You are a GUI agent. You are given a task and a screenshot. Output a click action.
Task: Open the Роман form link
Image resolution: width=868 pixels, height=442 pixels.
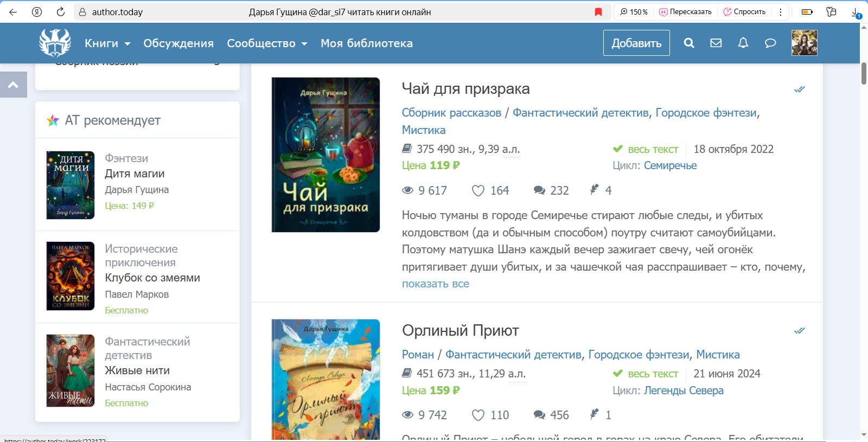point(418,355)
